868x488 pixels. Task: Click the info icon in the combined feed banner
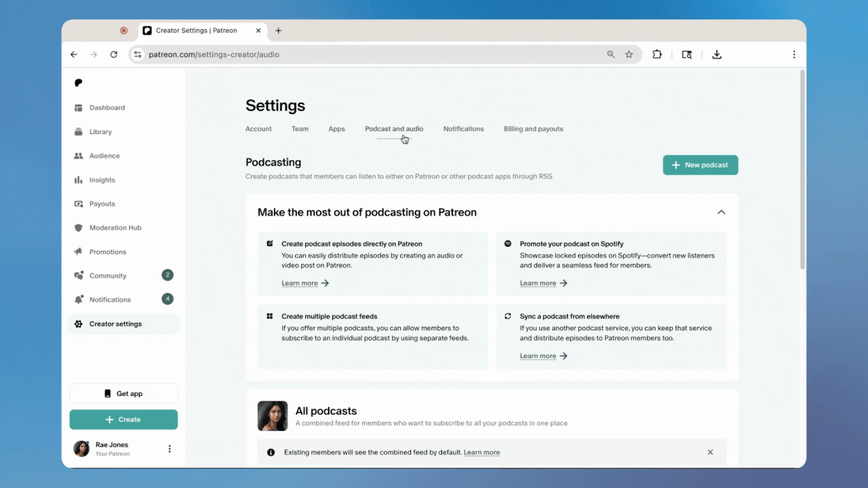(x=271, y=452)
